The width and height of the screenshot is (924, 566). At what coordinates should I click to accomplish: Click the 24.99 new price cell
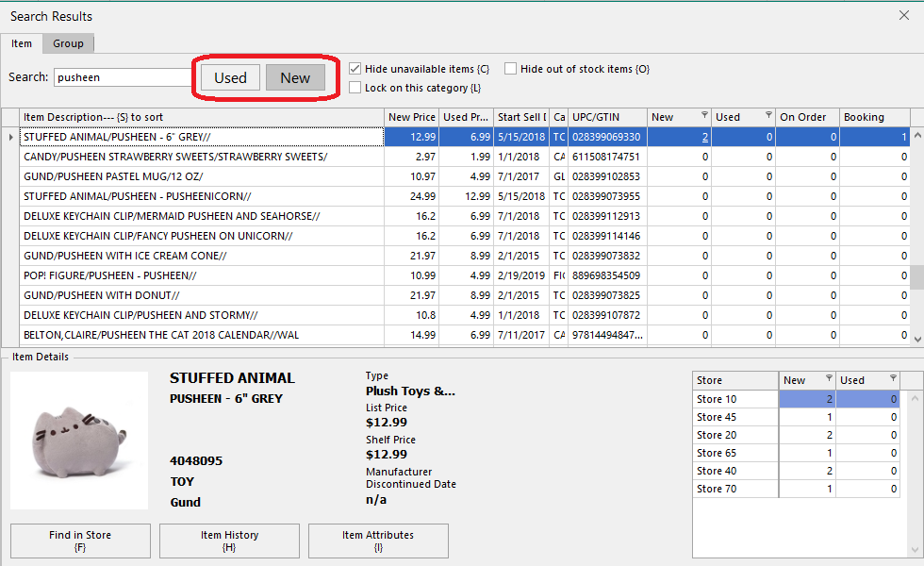point(412,196)
